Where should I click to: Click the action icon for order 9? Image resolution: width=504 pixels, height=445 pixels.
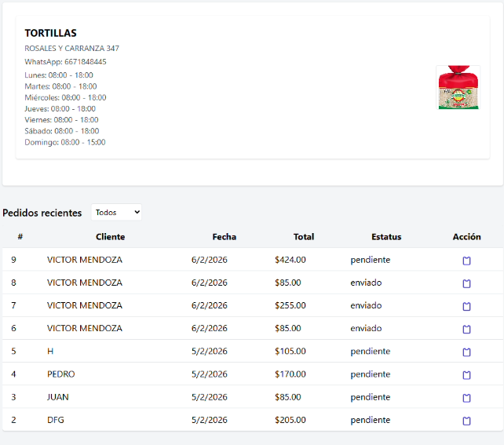[466, 261]
